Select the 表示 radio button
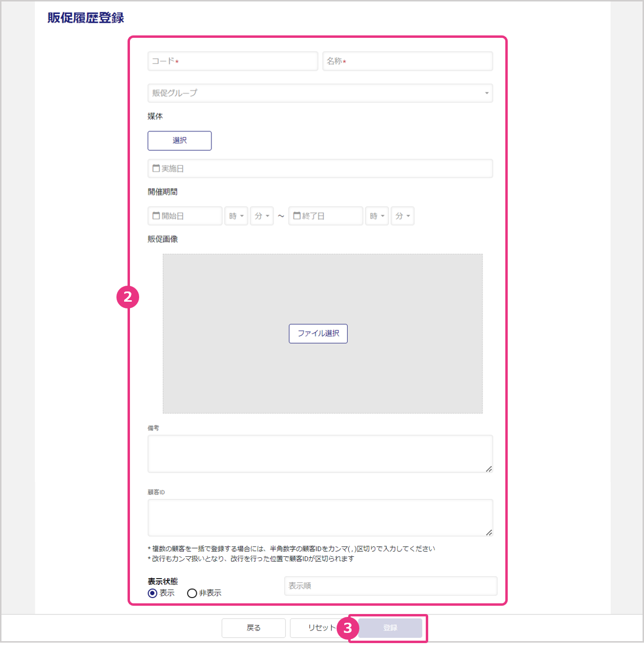Screen dimensions: 644x646 (153, 593)
